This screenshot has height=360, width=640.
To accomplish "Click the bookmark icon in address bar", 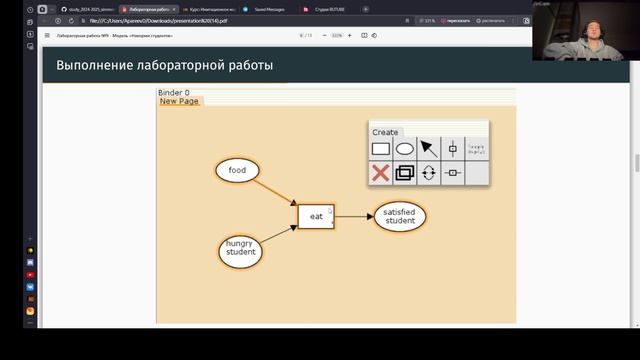I will (407, 21).
